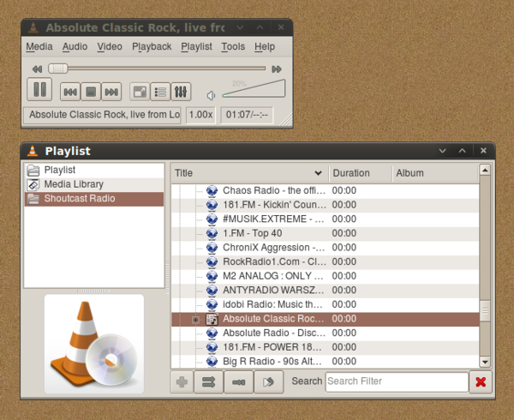Toggle fullscreen video mode

click(x=140, y=92)
